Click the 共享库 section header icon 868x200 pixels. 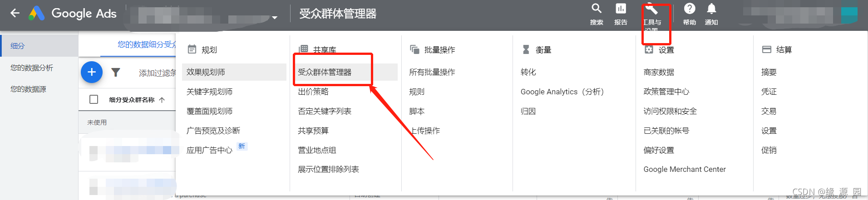303,49
